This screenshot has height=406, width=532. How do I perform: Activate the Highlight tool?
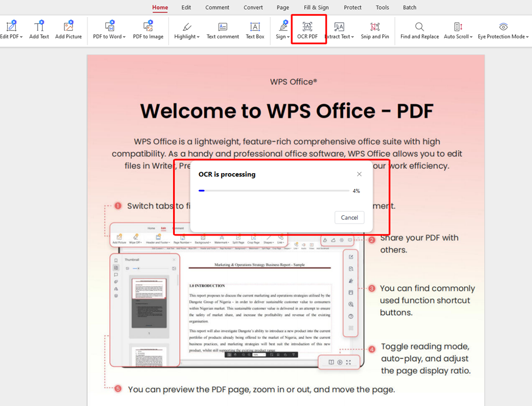[187, 30]
